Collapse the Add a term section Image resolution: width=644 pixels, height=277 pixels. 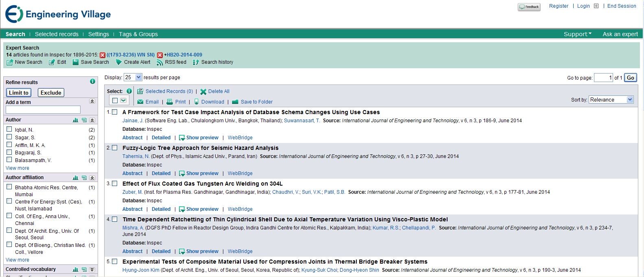point(92,102)
